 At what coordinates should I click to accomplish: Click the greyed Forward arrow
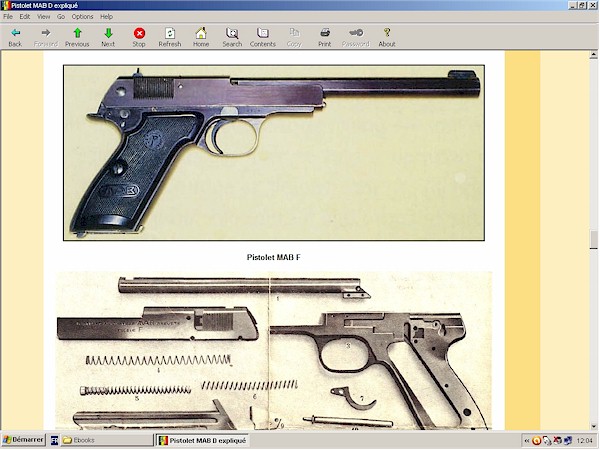[46, 38]
